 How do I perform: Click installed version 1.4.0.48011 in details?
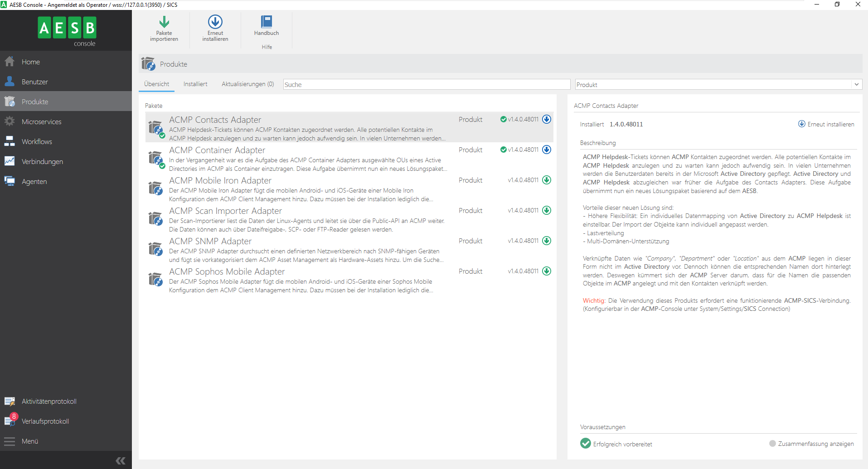[626, 124]
